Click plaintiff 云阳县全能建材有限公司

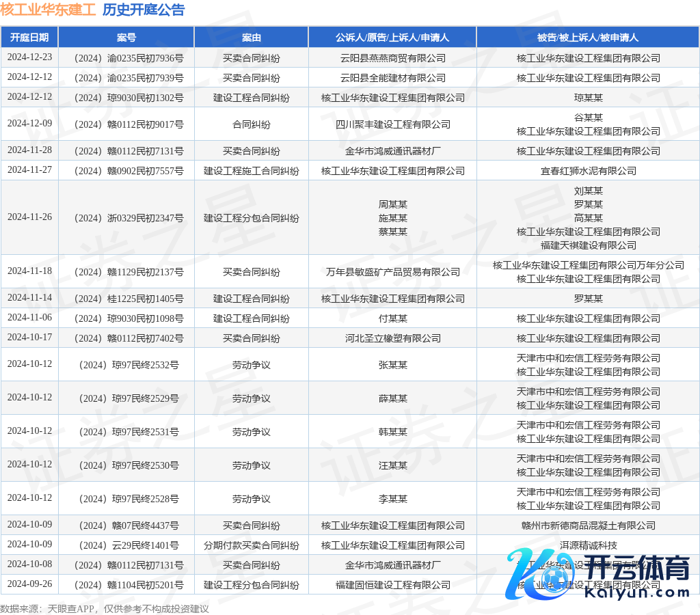392,78
